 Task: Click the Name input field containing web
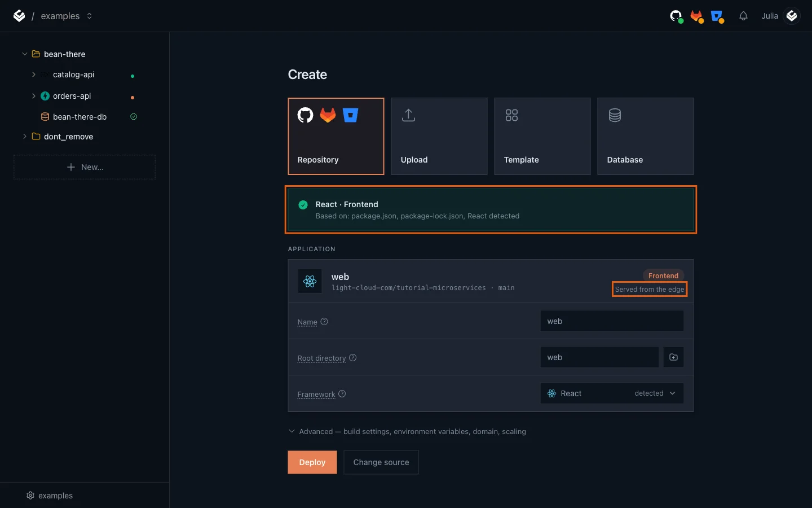click(x=612, y=321)
